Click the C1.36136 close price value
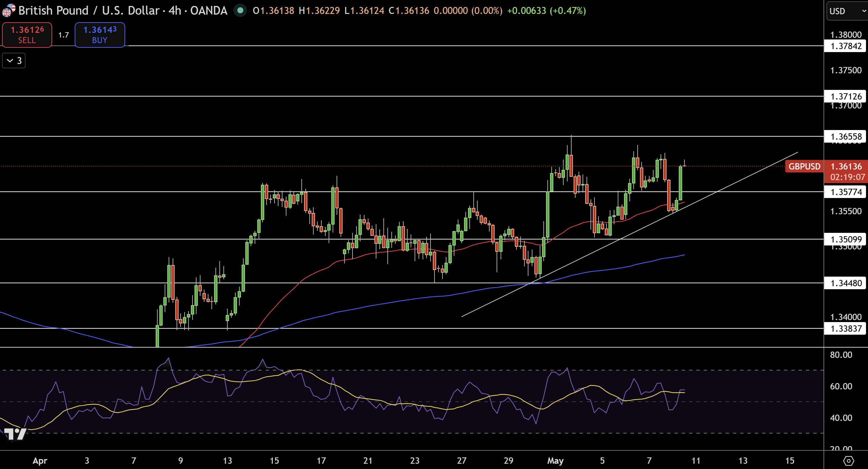The width and height of the screenshot is (868, 469). point(409,11)
